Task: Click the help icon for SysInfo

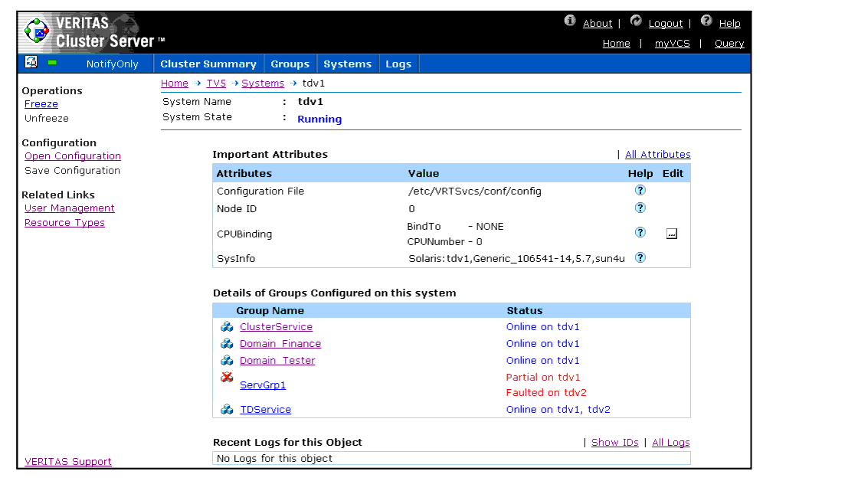Action: tap(640, 258)
